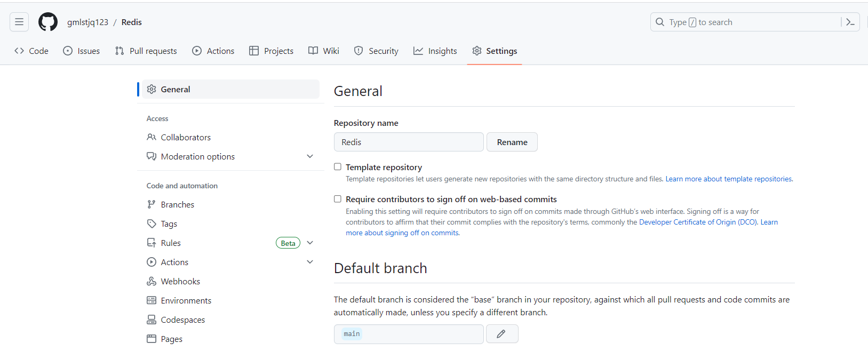The image size is (868, 351).
Task: Click the GitHub Octocat logo
Action: (48, 22)
